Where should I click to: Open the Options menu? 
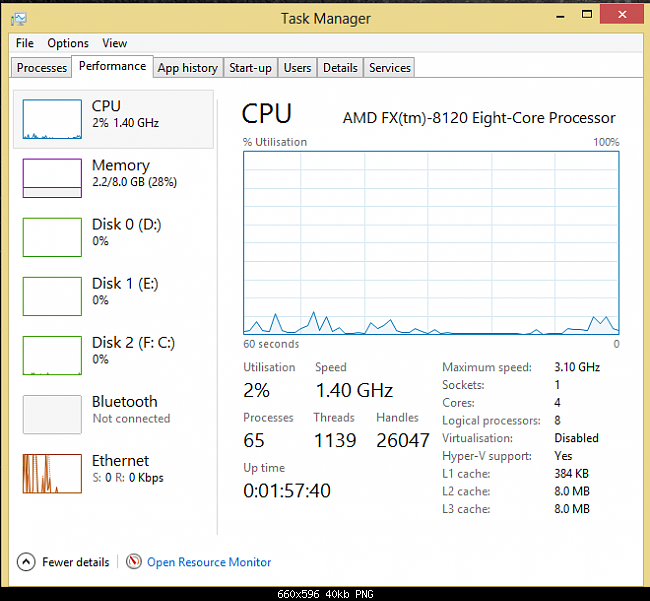pyautogui.click(x=68, y=43)
